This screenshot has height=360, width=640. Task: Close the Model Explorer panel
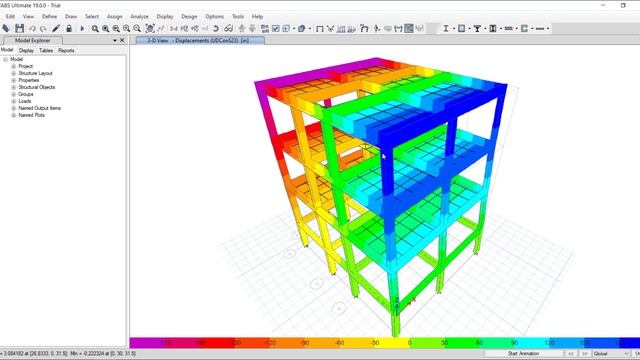122,40
